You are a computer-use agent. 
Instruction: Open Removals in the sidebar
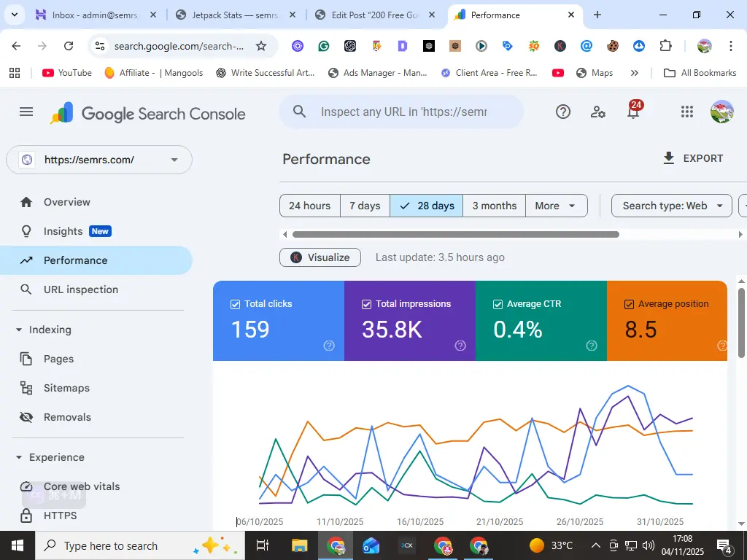[96, 417]
